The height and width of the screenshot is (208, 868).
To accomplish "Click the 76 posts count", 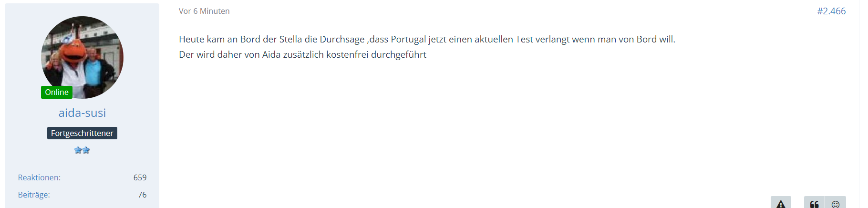I will coord(142,195).
